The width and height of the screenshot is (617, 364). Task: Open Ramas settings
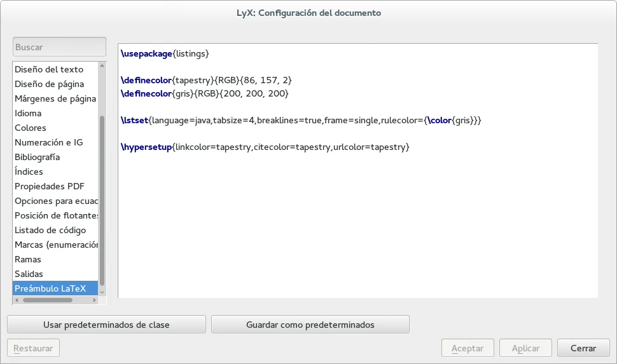(x=28, y=259)
